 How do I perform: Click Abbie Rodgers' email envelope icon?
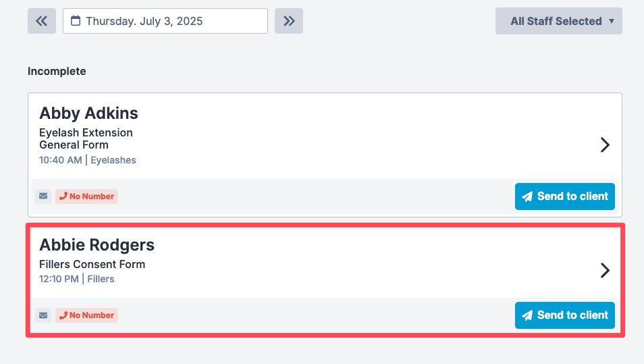coord(43,315)
